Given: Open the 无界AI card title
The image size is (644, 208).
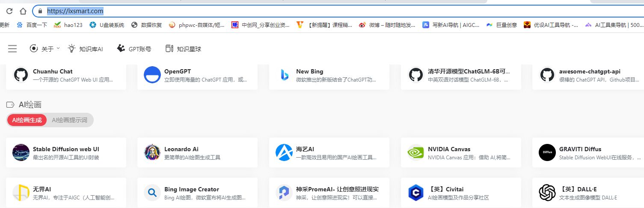Looking at the screenshot, I should pos(42,189).
